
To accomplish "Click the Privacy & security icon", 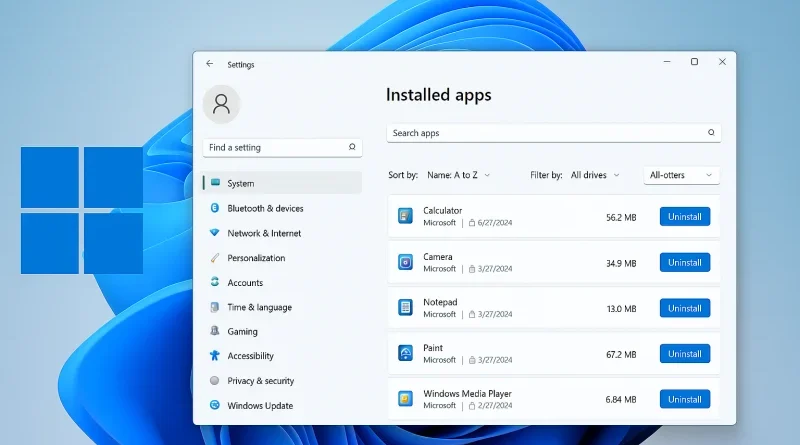I will tap(215, 380).
